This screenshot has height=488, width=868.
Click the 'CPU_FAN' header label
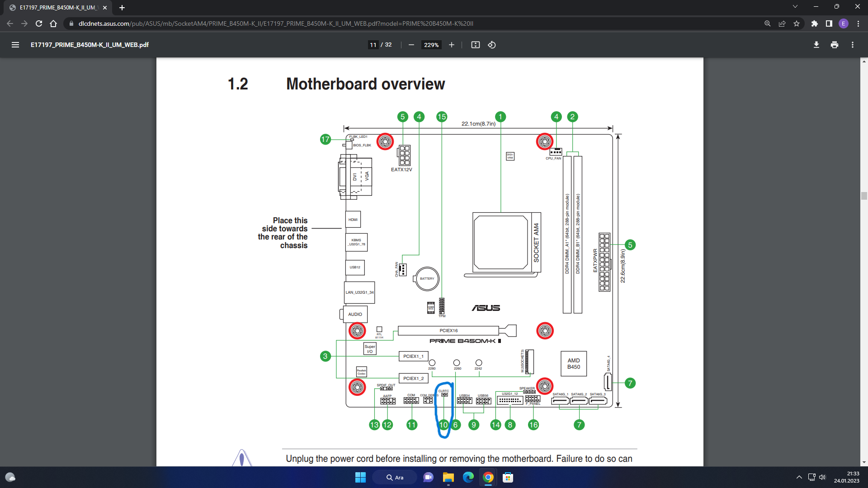(553, 159)
